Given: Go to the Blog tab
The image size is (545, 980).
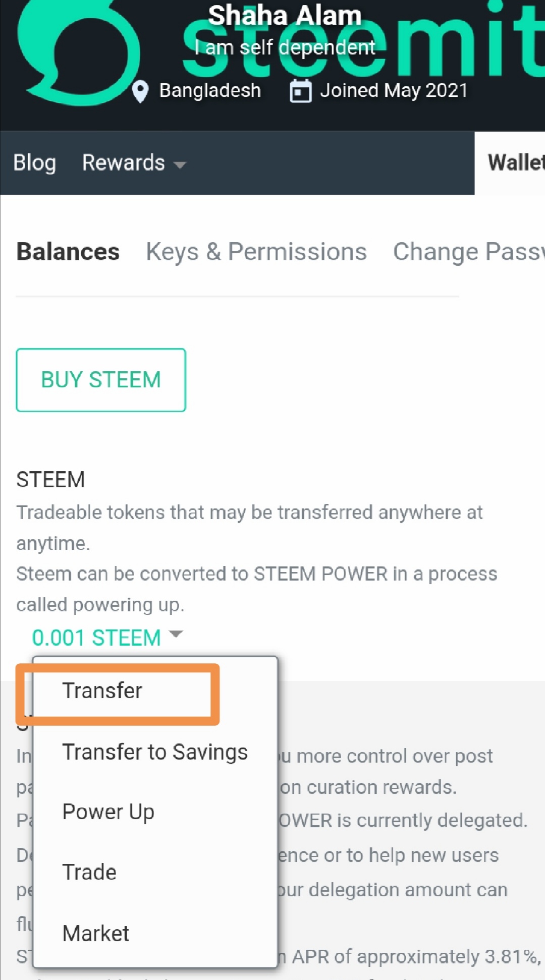Looking at the screenshot, I should pos(34,163).
